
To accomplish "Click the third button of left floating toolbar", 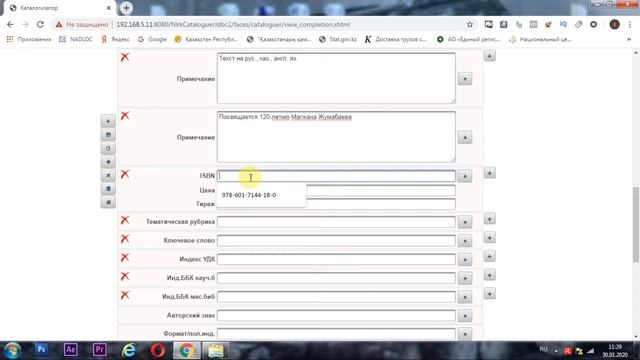I will point(108,148).
